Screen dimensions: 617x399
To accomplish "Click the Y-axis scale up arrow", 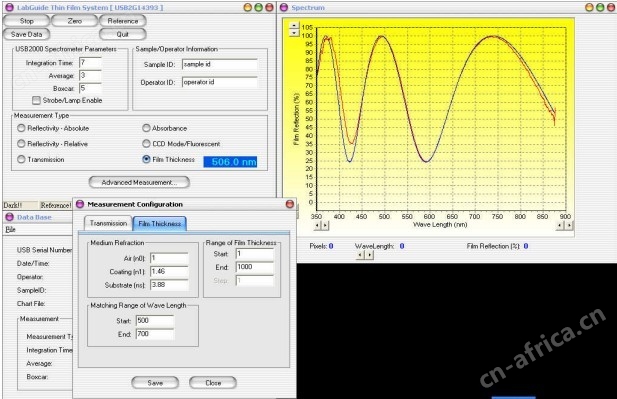I will click(x=294, y=26).
